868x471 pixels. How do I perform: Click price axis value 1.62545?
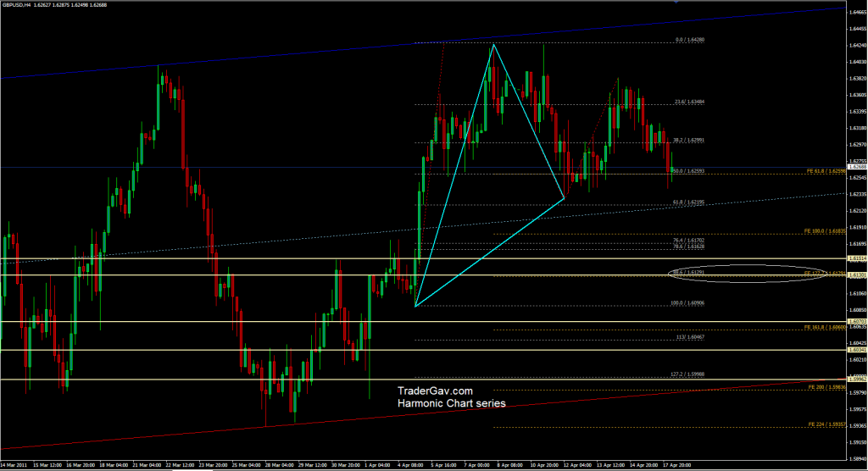point(858,178)
